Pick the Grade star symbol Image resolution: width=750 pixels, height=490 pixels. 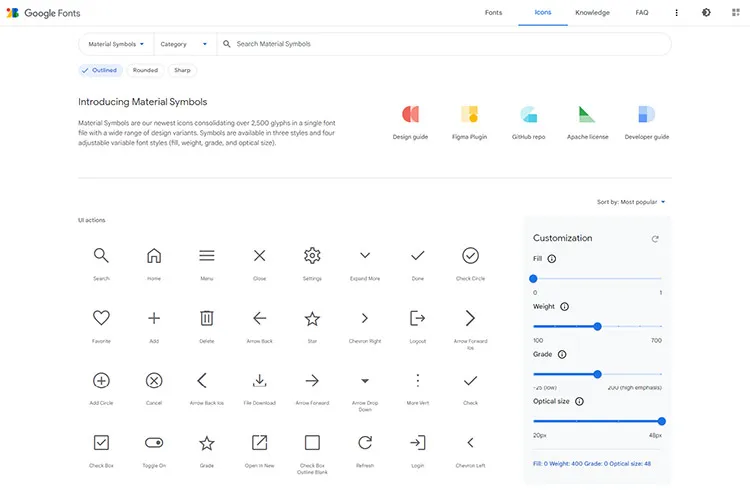[207, 443]
